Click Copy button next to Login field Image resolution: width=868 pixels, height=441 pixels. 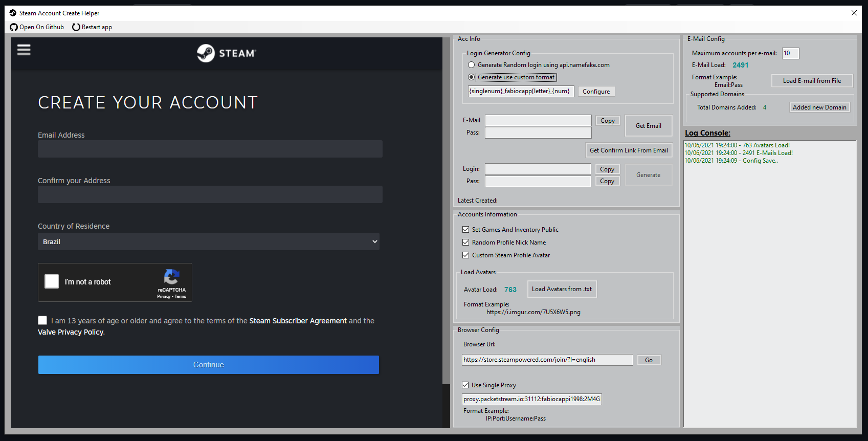point(607,169)
